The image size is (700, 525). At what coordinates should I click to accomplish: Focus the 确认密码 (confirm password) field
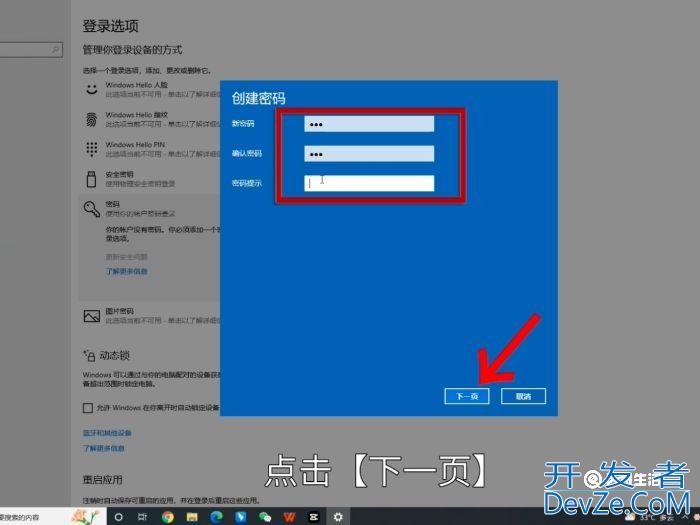click(x=369, y=154)
